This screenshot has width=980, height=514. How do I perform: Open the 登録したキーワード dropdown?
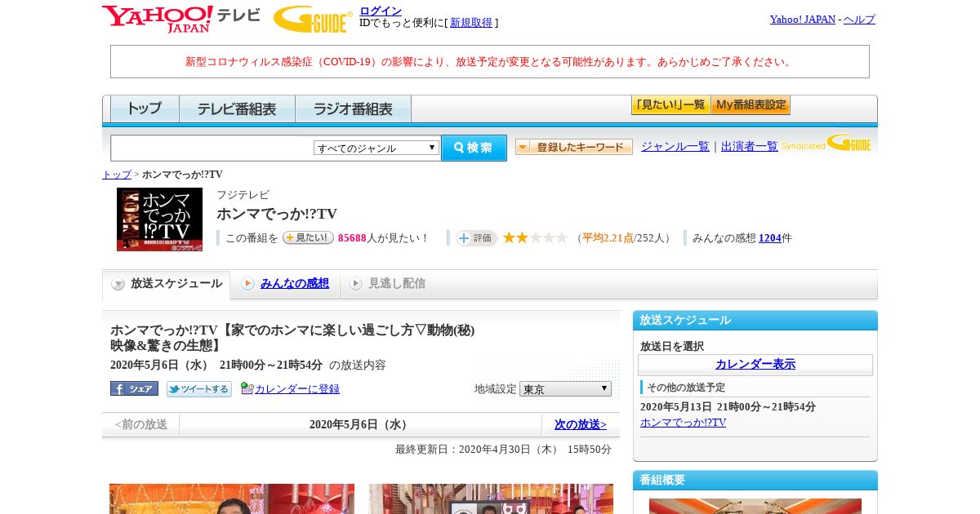(x=574, y=147)
